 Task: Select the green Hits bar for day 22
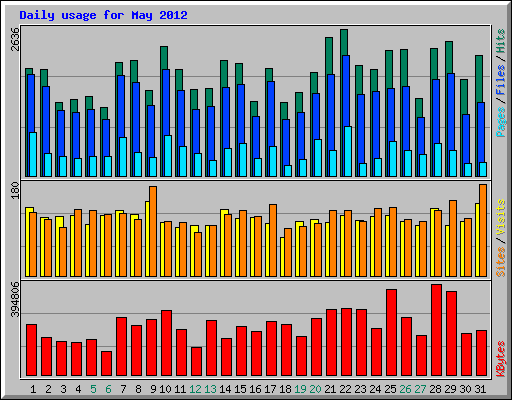(x=344, y=42)
